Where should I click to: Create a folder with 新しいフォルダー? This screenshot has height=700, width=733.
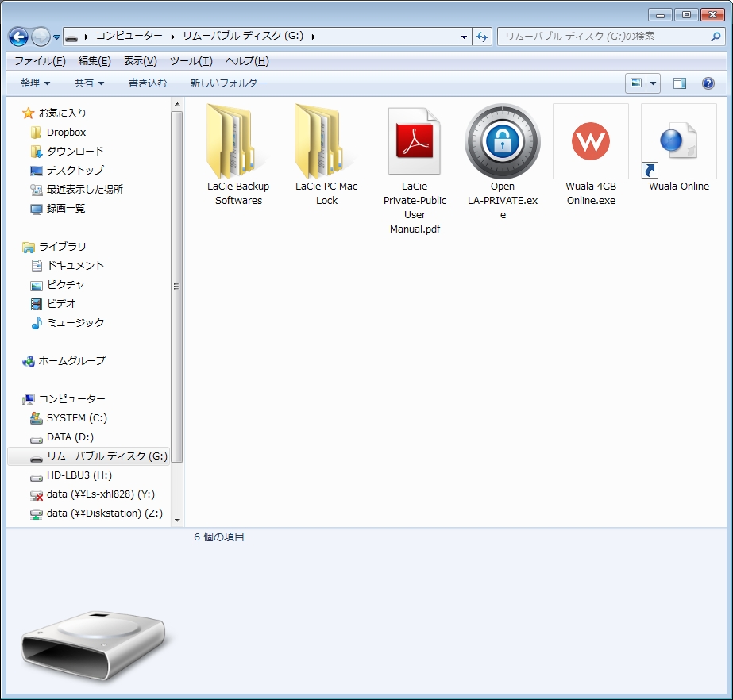coord(228,83)
